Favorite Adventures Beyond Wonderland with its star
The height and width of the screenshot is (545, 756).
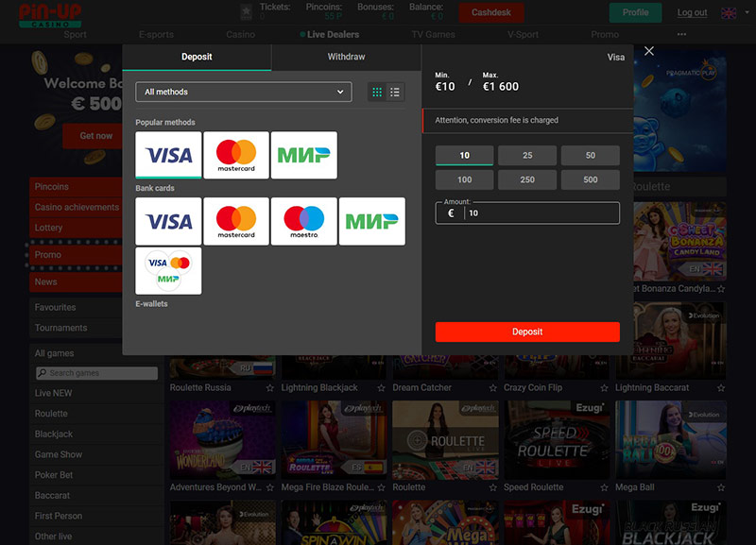click(x=270, y=487)
